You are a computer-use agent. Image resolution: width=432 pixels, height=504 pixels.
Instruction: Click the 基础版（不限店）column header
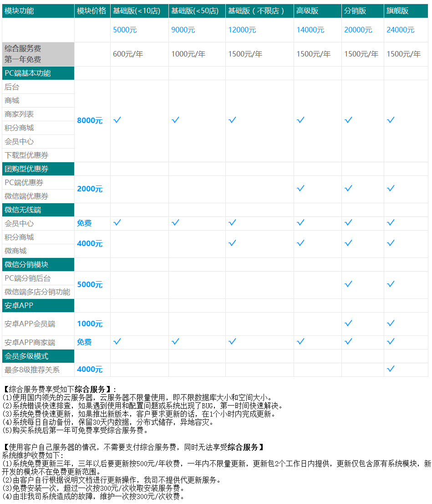pyautogui.click(x=259, y=11)
